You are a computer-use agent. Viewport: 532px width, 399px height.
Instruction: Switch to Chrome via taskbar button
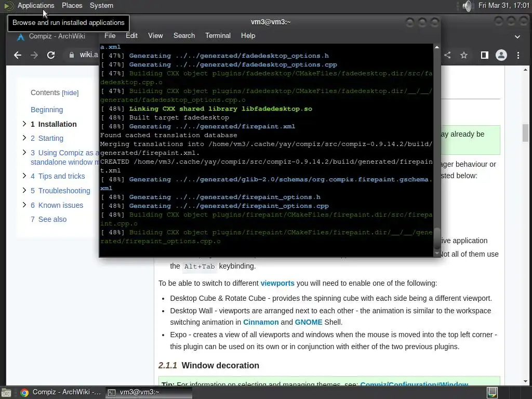(61, 392)
